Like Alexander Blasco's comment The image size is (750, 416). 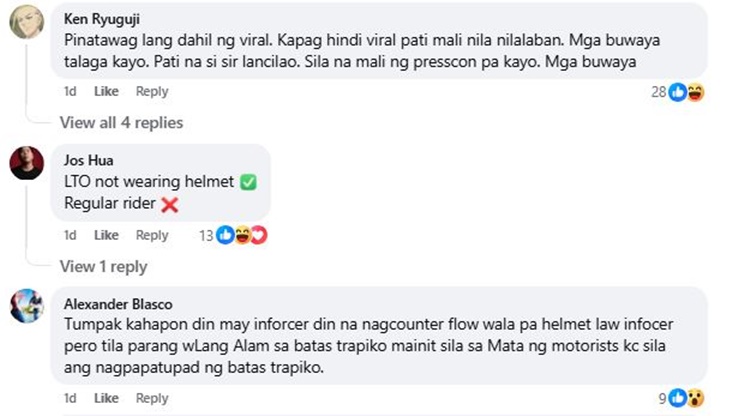106,398
